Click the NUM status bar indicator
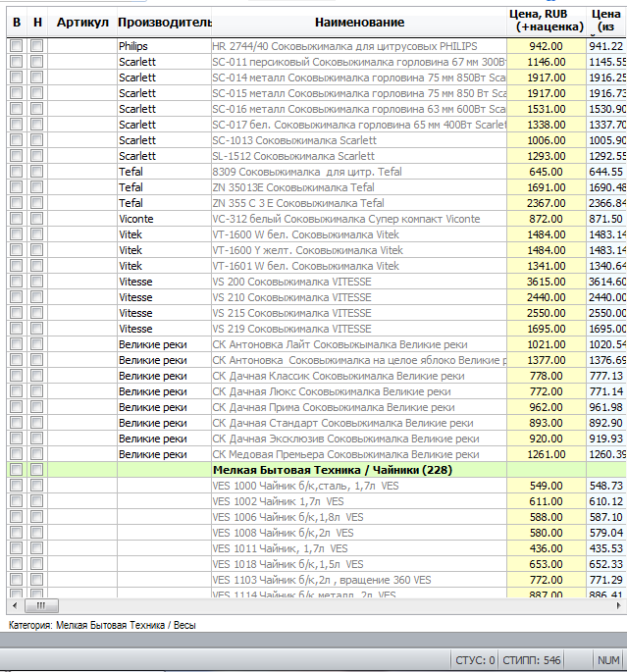Image resolution: width=627 pixels, height=672 pixels. coord(608,660)
